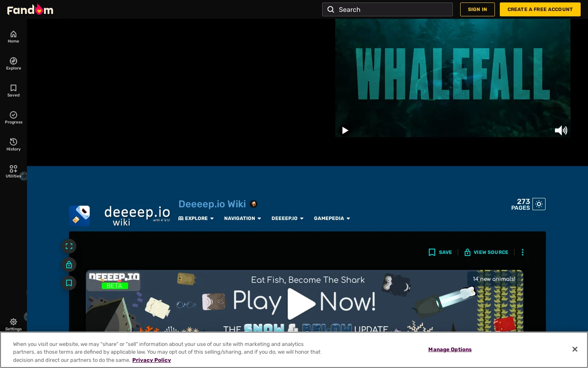This screenshot has height=368, width=588.
Task: Click the 273 Pages counter
Action: tap(521, 204)
